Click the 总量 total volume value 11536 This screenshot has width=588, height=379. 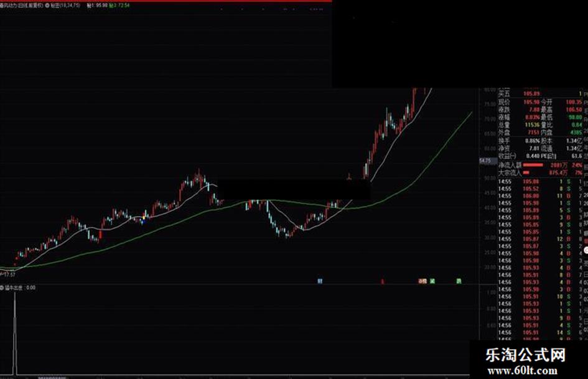click(x=532, y=125)
